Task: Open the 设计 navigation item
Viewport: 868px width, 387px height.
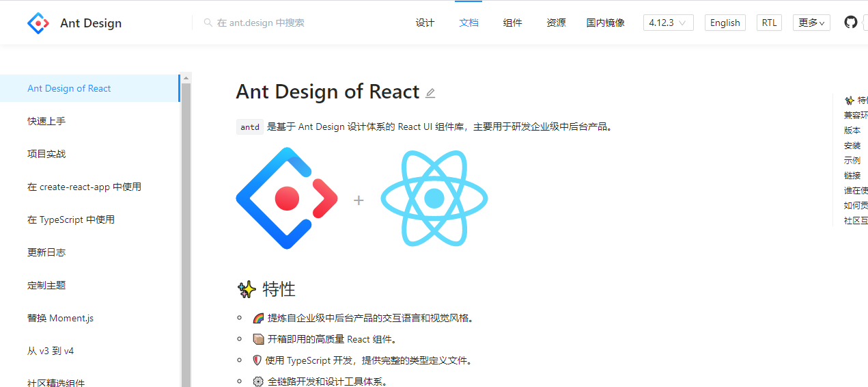Action: 425,23
